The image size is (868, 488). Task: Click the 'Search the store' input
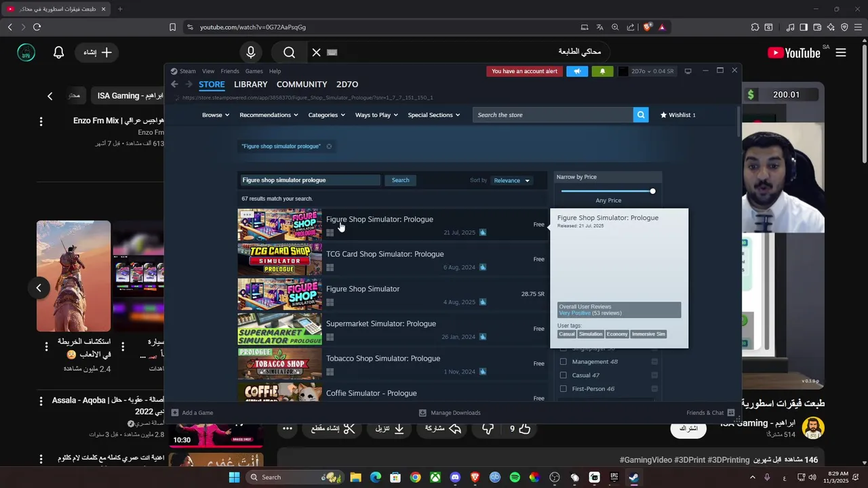[x=553, y=115]
